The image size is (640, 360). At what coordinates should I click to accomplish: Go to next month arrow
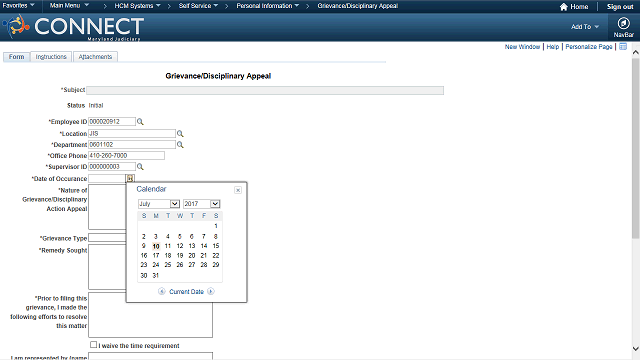[211, 291]
